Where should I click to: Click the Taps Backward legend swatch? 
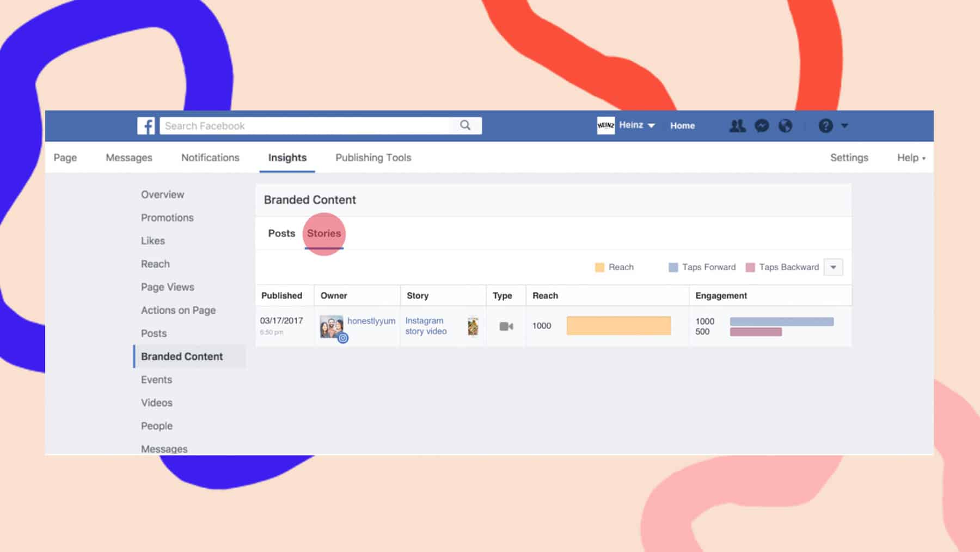click(x=750, y=267)
